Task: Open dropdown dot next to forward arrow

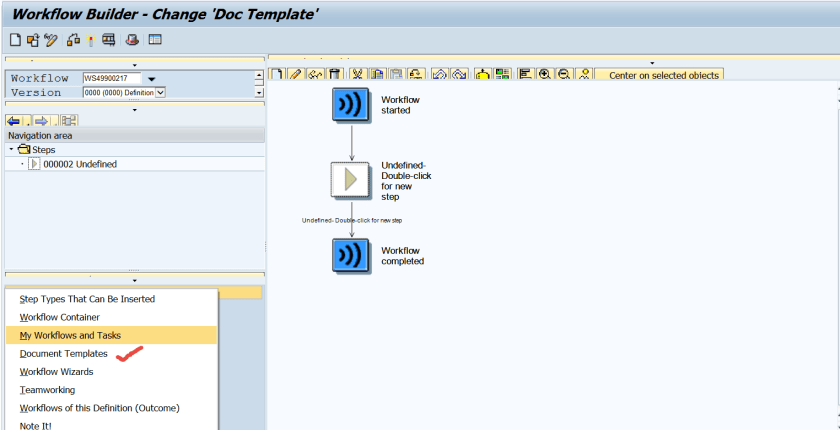Action: (56, 123)
